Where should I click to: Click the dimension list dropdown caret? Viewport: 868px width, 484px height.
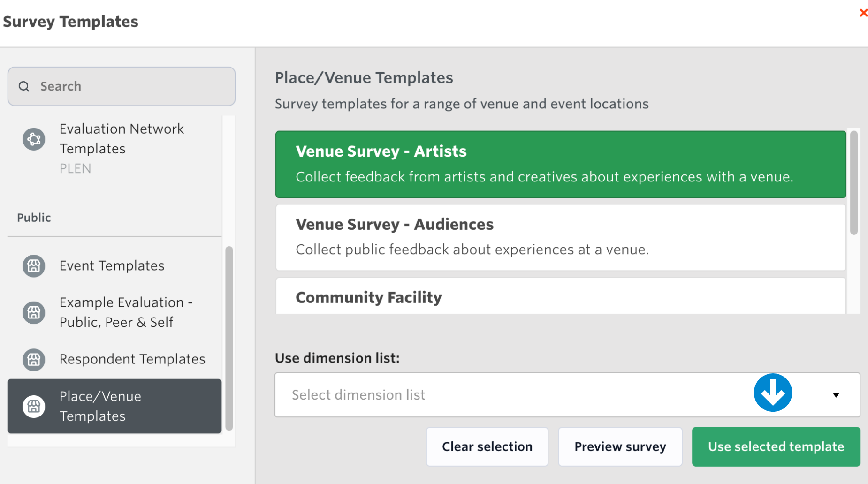click(836, 395)
